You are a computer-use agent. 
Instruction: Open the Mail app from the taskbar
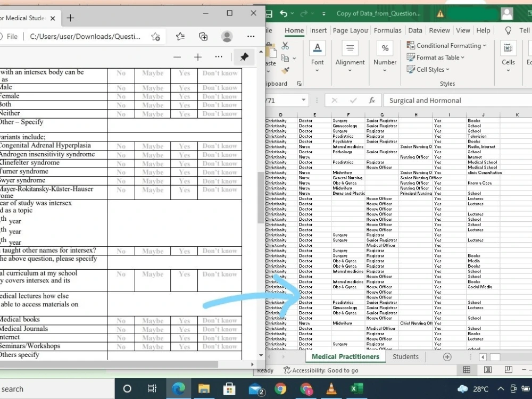256,389
